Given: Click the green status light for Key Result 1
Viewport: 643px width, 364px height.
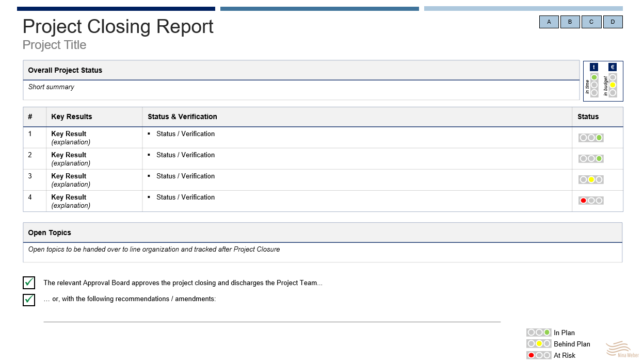Looking at the screenshot, I should pyautogui.click(x=599, y=138).
